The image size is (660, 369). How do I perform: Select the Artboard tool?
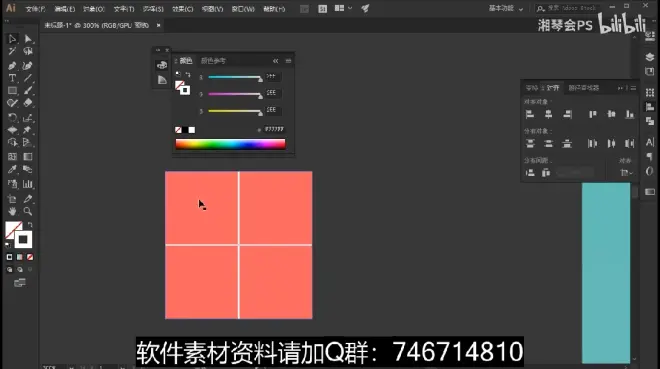12,199
